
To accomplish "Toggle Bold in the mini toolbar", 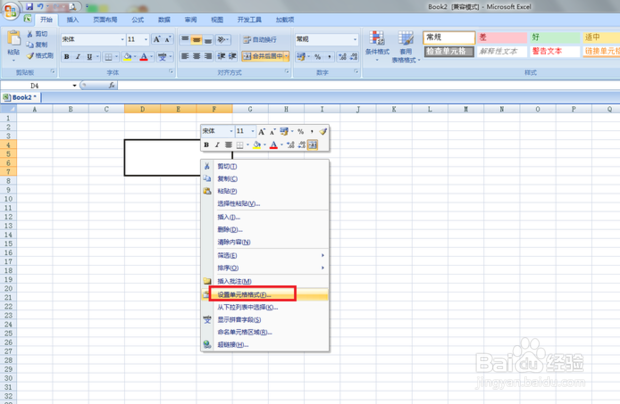I will 206,145.
